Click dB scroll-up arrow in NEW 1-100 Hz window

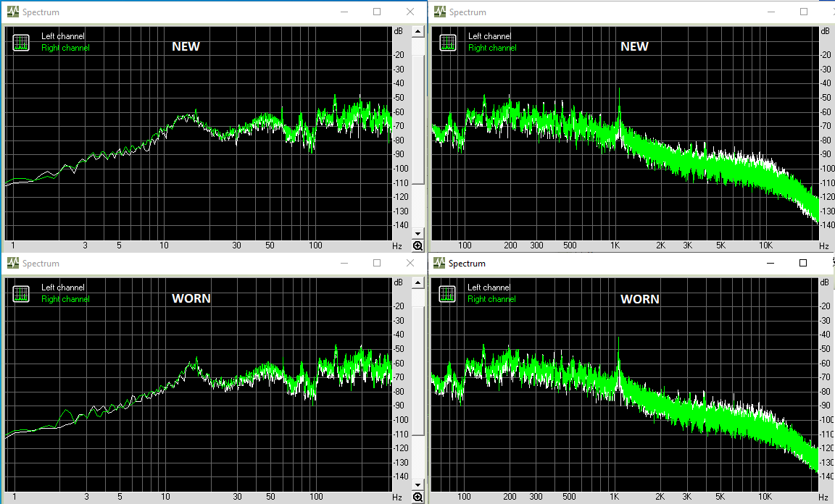(418, 31)
